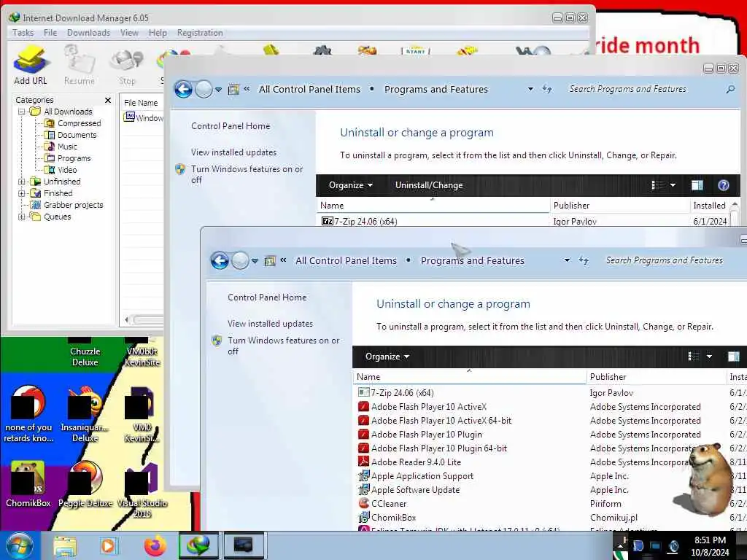Click refresh icon in front window address bar
This screenshot has height=560, width=747.
pos(584,260)
